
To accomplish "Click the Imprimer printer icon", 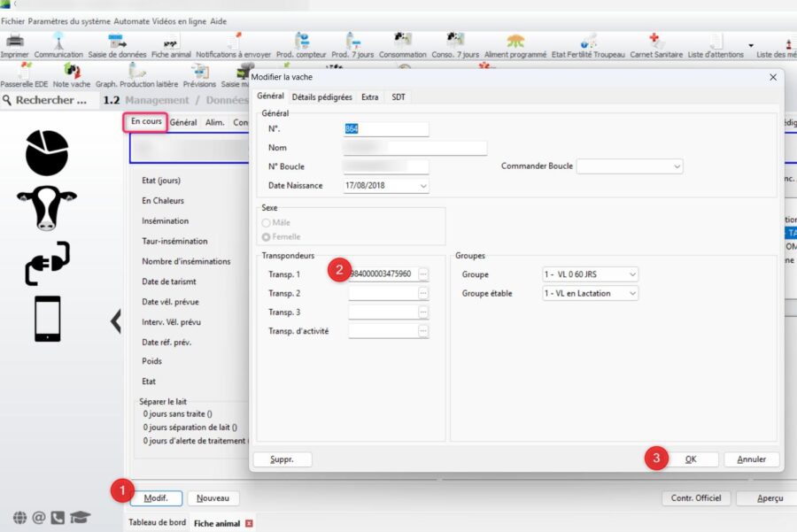I will point(14,42).
